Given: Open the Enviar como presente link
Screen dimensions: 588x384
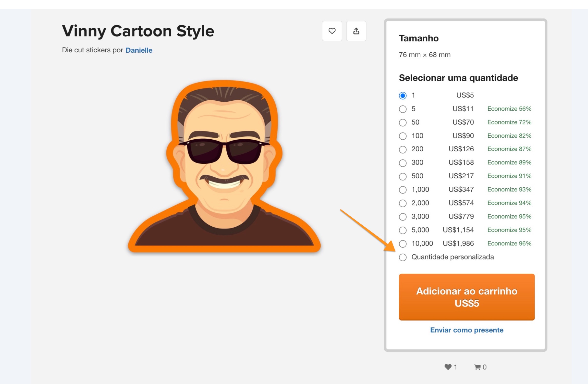Looking at the screenshot, I should click(467, 330).
